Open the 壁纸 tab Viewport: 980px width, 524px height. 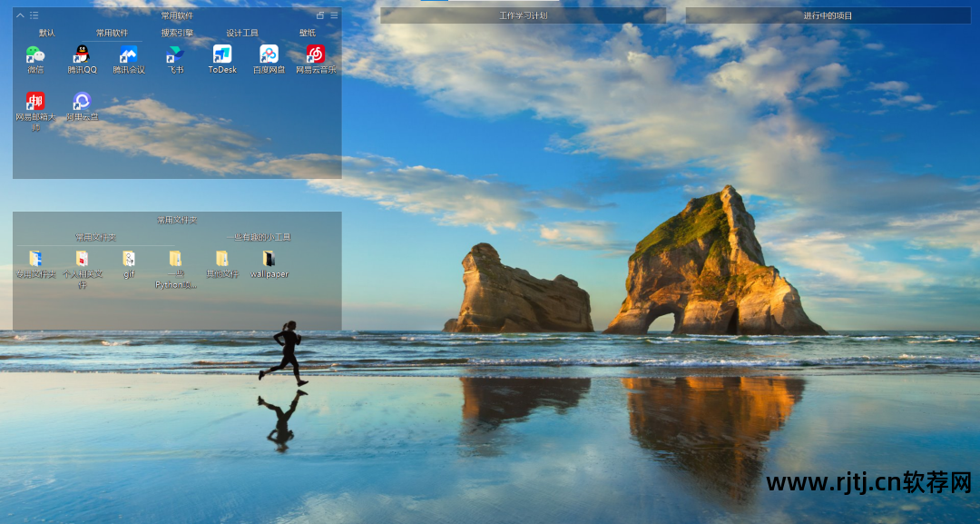(308, 33)
